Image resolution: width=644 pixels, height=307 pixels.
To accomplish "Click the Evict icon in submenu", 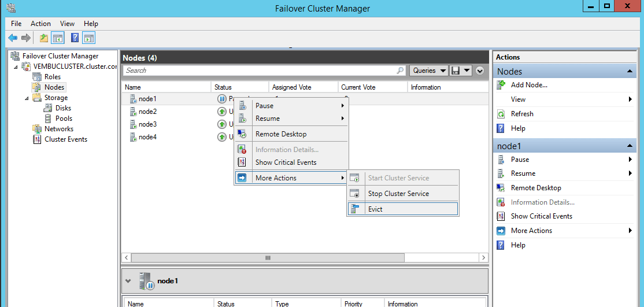I will click(355, 209).
